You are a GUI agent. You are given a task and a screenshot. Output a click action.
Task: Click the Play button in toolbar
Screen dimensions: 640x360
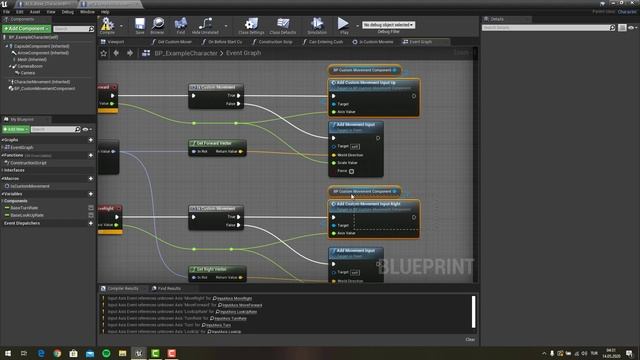[343, 24]
